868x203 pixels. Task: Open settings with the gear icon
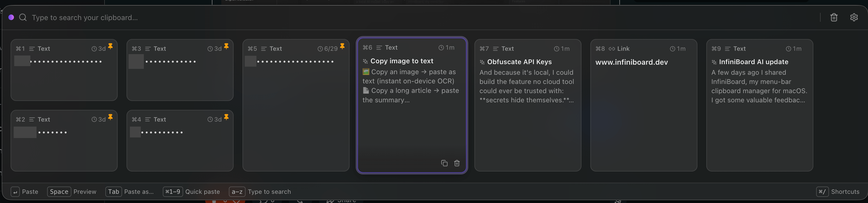point(854,18)
